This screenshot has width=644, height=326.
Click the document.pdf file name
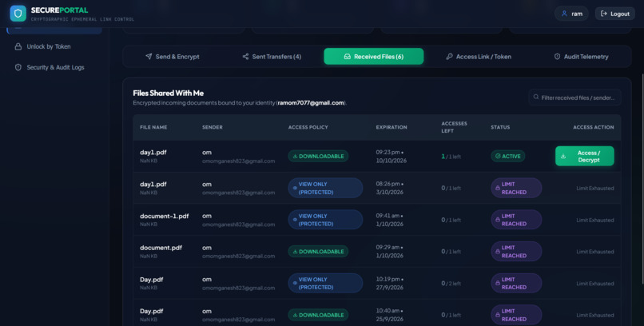point(161,248)
